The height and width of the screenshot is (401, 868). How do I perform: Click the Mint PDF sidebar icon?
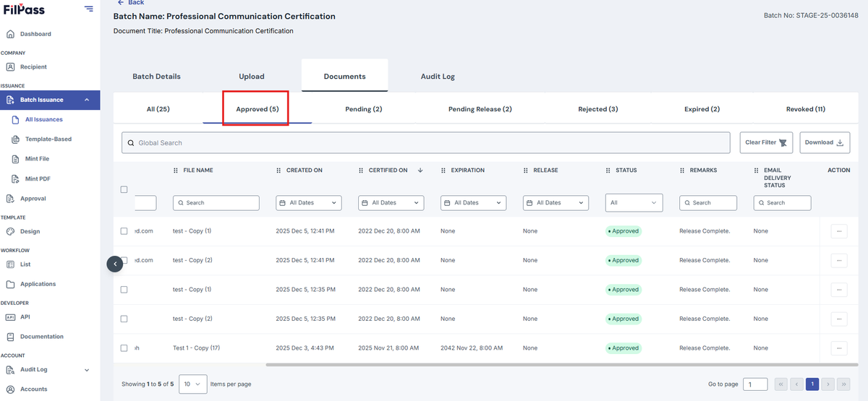point(16,178)
